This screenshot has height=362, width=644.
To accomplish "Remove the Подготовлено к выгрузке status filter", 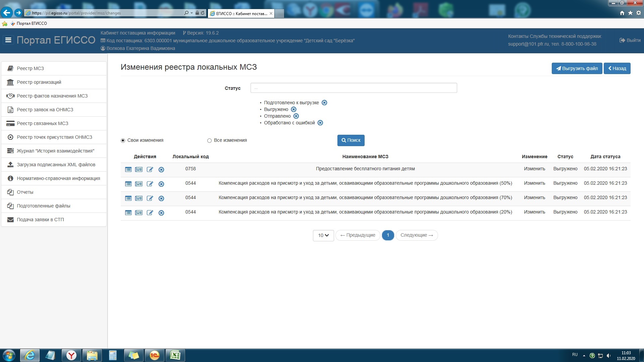I will click(x=324, y=103).
